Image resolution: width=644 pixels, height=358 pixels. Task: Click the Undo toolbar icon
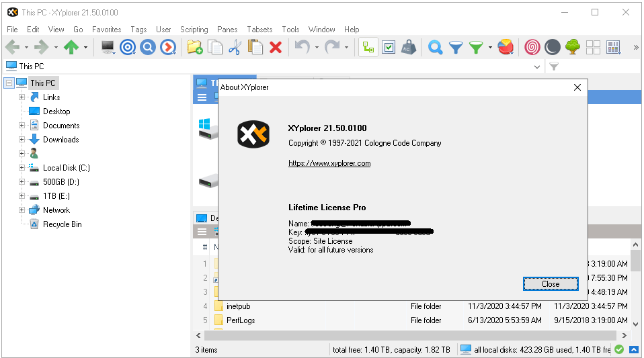click(x=303, y=47)
